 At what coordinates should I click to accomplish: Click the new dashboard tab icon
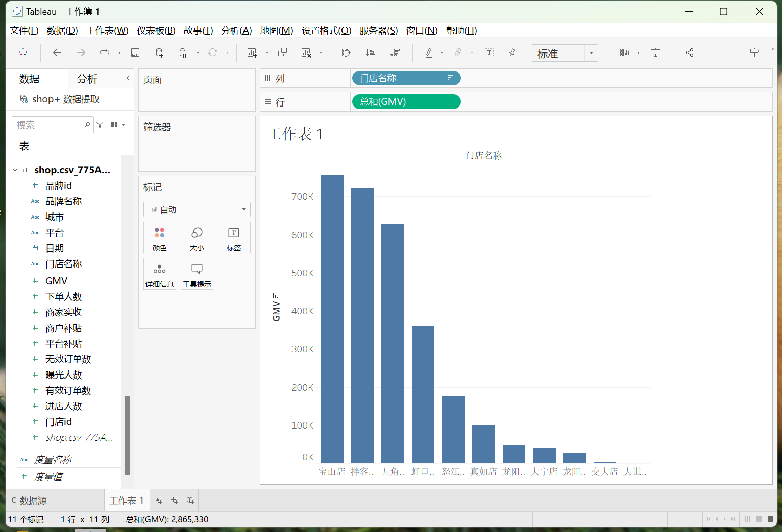click(x=174, y=500)
